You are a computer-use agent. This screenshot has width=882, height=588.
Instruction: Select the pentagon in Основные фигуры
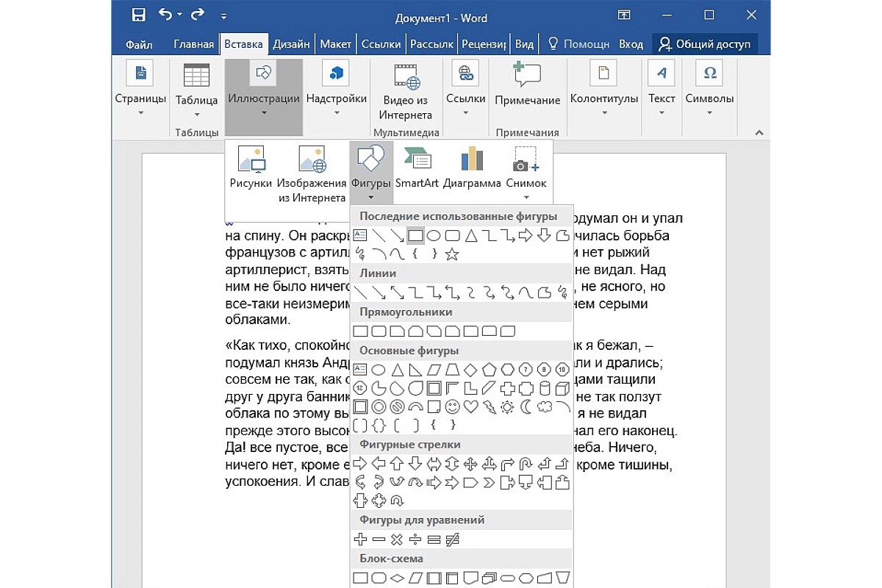tap(489, 369)
